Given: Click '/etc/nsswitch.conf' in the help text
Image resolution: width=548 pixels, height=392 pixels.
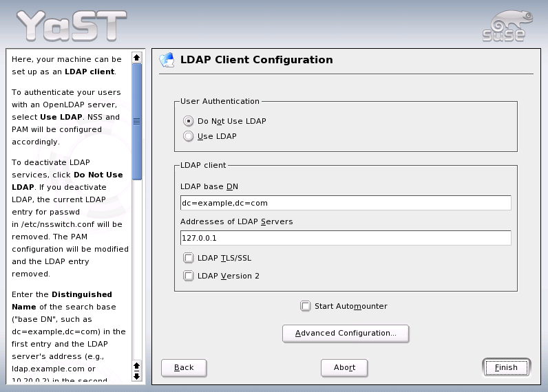Looking at the screenshot, I should point(58,224).
